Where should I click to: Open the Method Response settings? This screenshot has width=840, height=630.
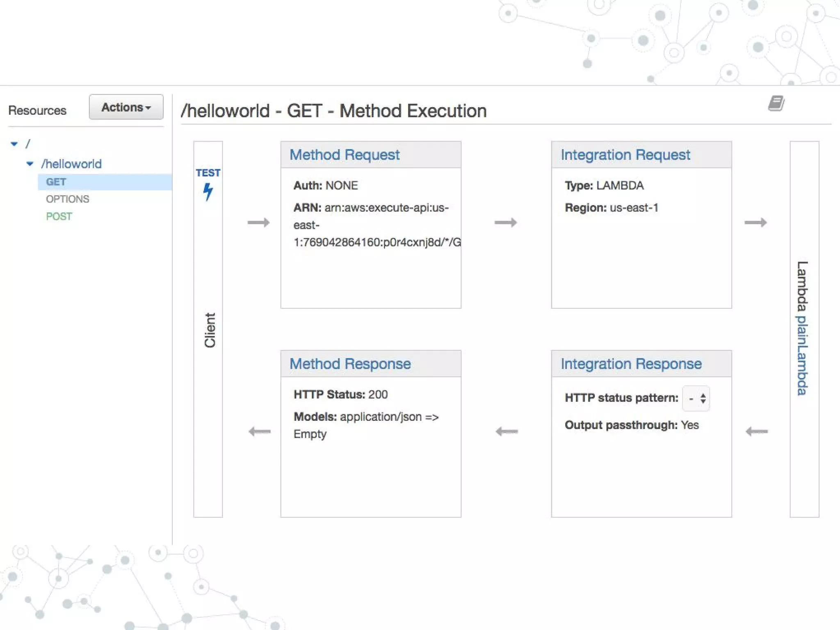350,364
